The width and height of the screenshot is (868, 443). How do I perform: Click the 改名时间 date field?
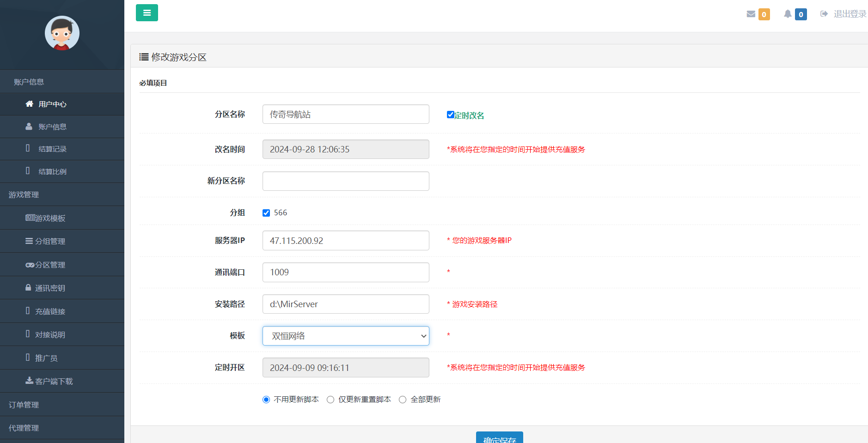(346, 149)
